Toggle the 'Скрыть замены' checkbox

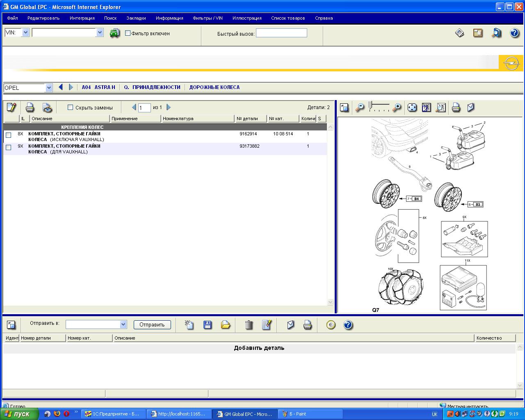pyautogui.click(x=70, y=107)
